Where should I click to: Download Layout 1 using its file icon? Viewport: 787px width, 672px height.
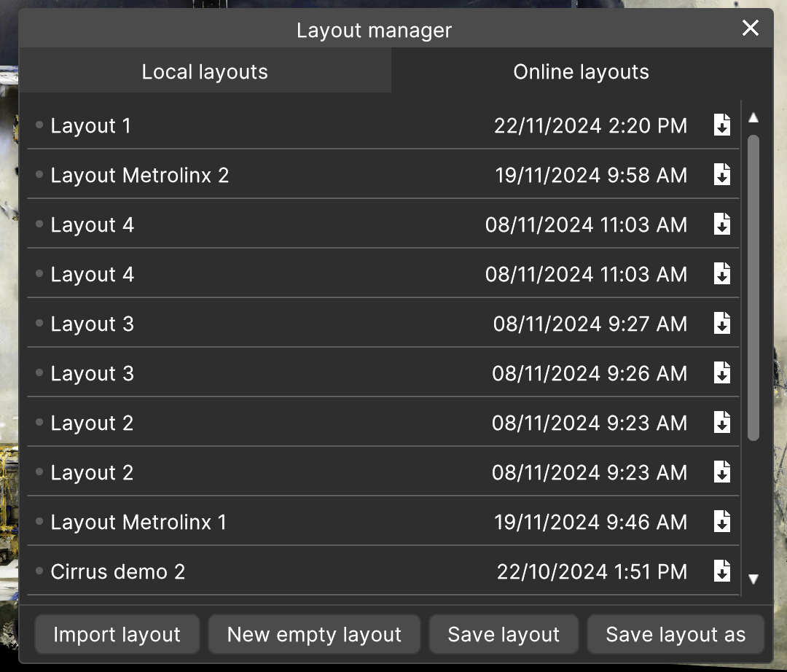pos(721,125)
